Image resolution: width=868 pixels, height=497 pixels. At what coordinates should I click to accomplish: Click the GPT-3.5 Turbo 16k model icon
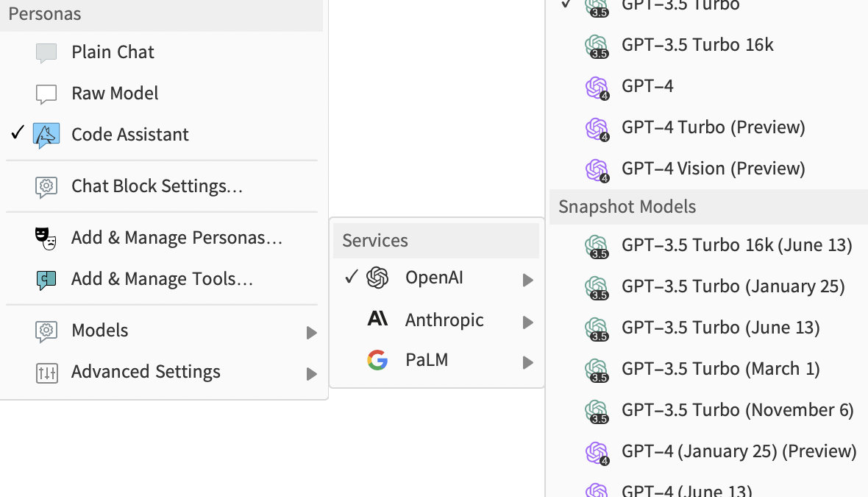pyautogui.click(x=597, y=46)
